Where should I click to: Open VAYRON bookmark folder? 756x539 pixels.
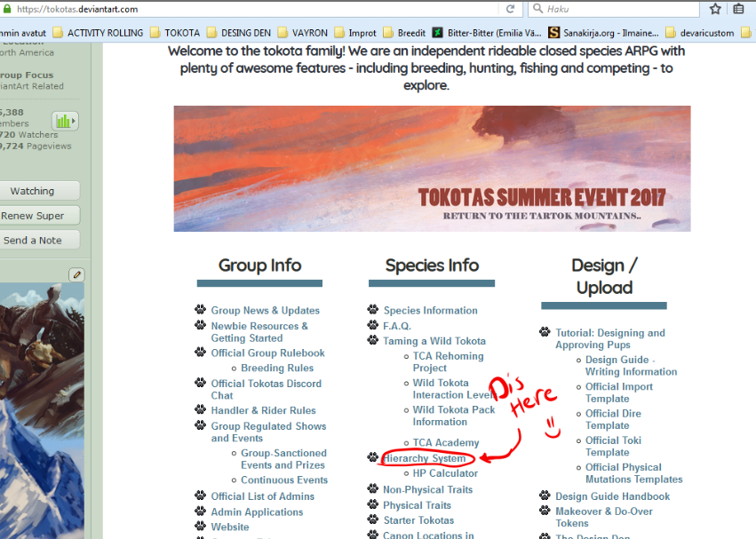302,33
